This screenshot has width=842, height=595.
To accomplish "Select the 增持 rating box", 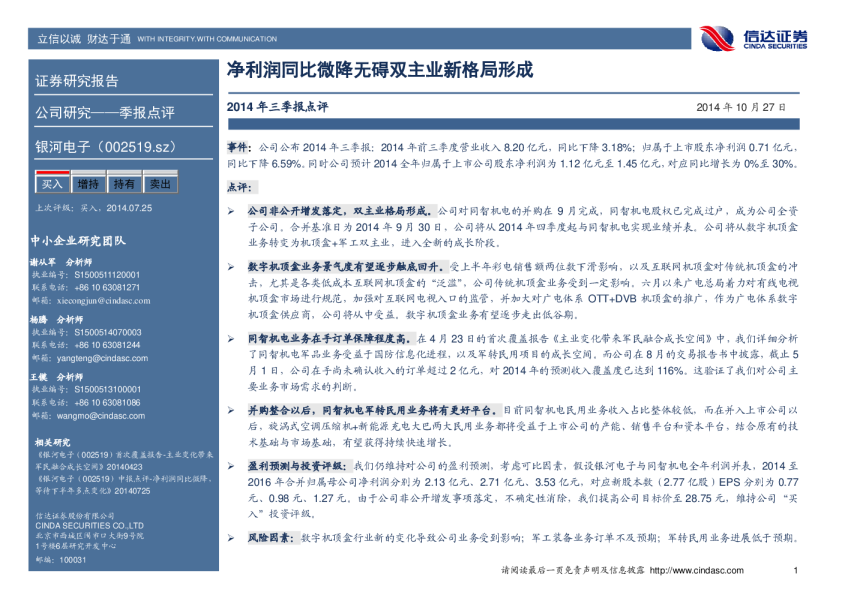I will point(88,184).
